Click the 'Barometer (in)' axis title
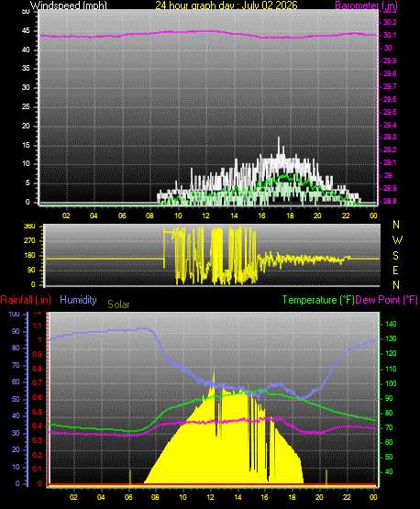 pyautogui.click(x=367, y=5)
